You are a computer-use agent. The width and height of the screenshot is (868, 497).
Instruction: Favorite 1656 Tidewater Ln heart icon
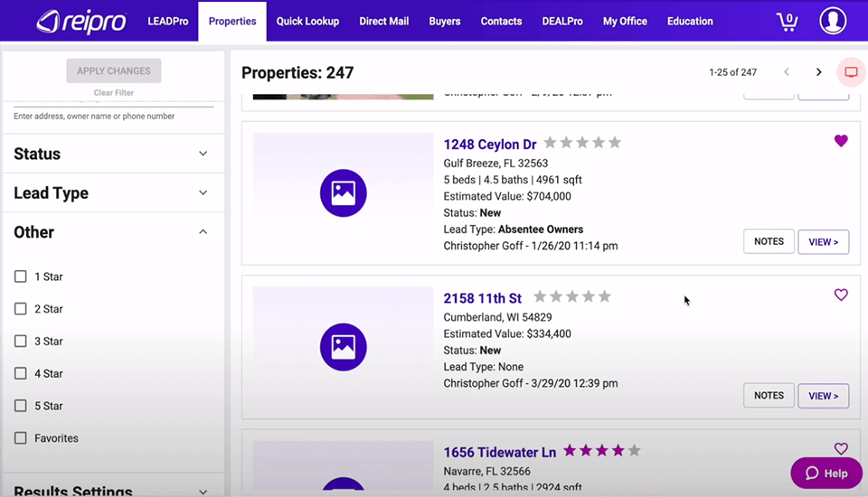(841, 448)
